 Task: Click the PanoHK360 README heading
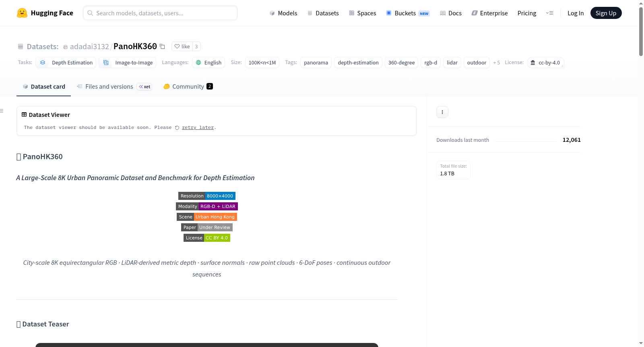click(x=39, y=157)
